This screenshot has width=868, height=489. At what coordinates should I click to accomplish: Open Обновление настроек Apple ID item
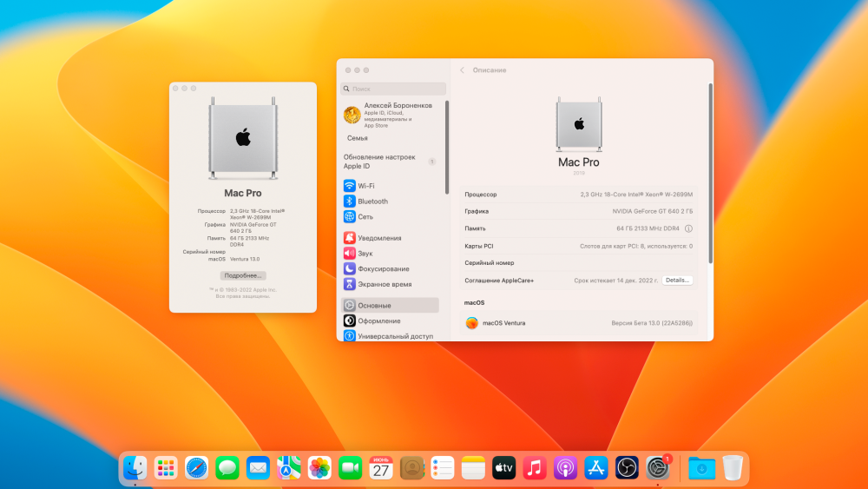(x=391, y=162)
